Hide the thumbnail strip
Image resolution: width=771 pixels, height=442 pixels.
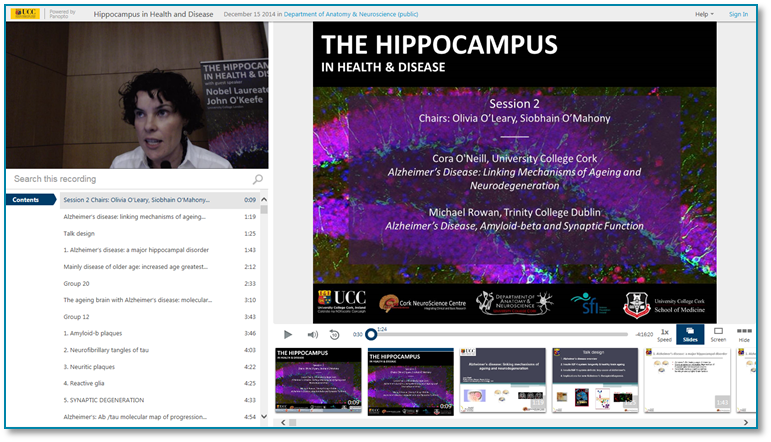pyautogui.click(x=744, y=334)
